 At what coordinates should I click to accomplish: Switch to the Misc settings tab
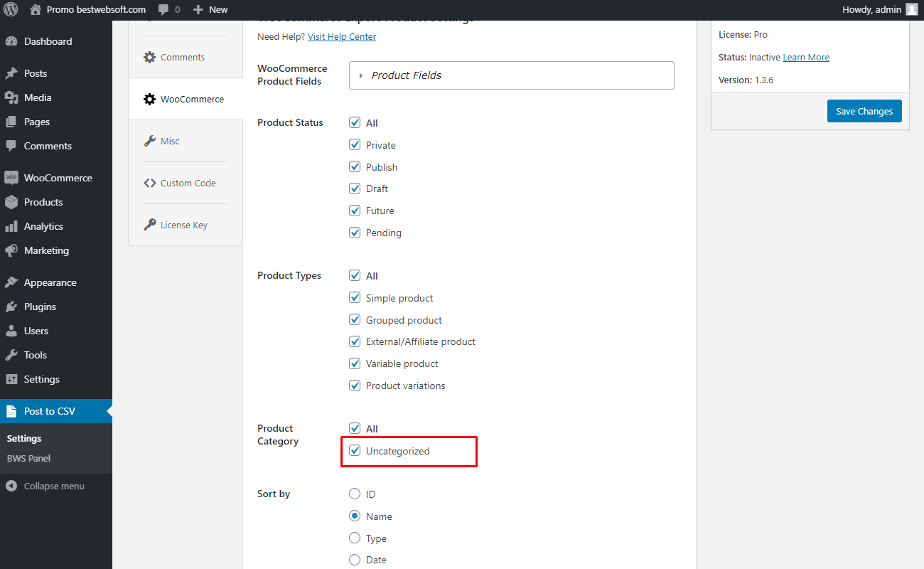tap(185, 141)
